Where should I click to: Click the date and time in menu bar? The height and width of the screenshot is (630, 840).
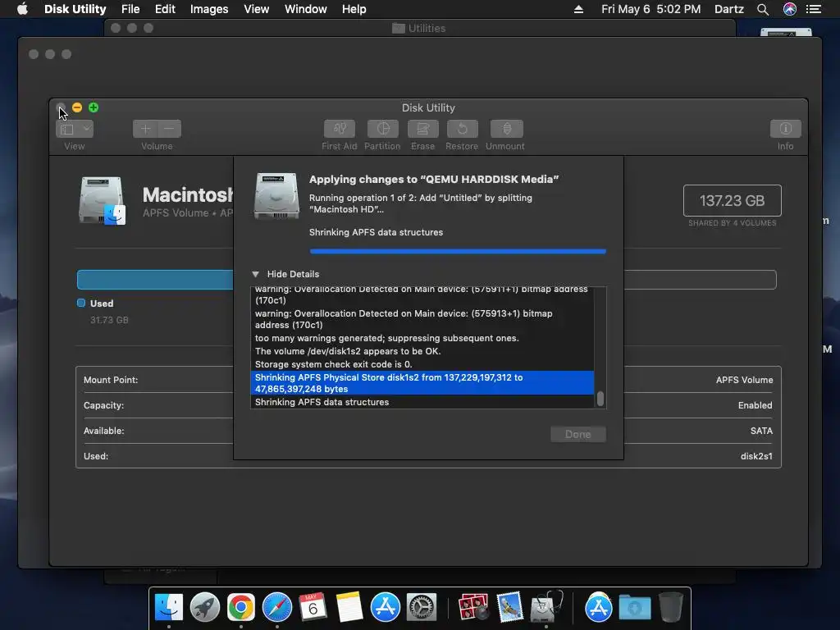pyautogui.click(x=651, y=9)
